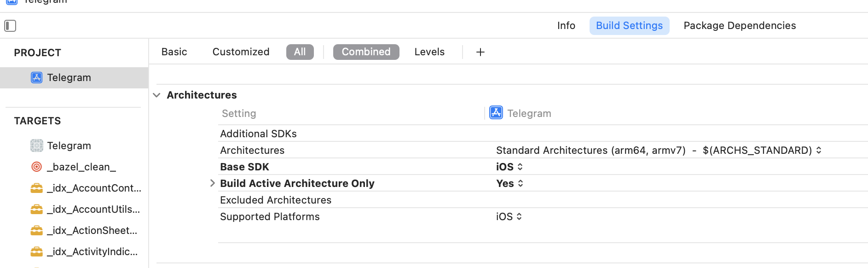Switch to the Package Dependencies tab
The image size is (868, 268).
(x=739, y=25)
